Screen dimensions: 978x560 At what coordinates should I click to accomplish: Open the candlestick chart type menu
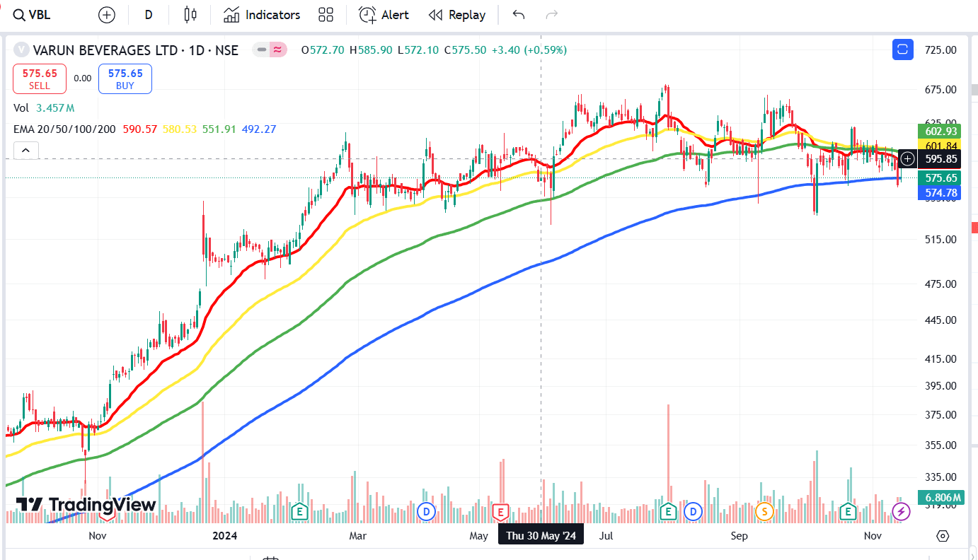coord(190,15)
